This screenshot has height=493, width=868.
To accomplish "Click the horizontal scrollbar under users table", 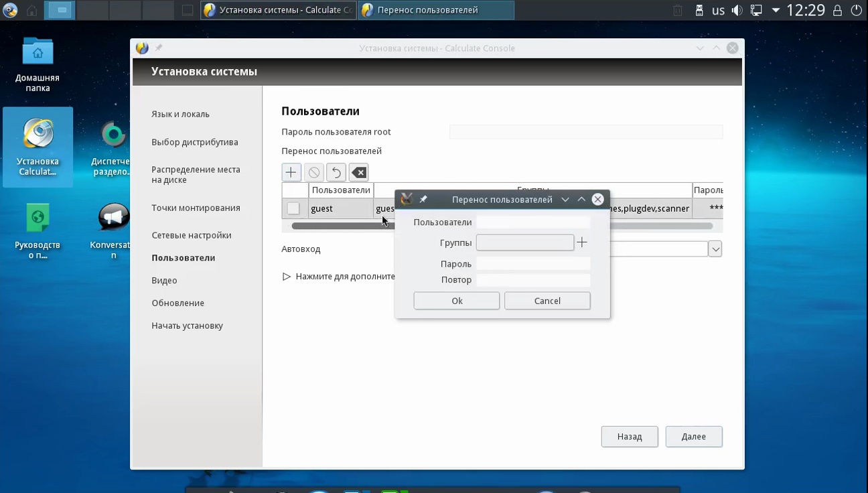I will pyautogui.click(x=502, y=226).
